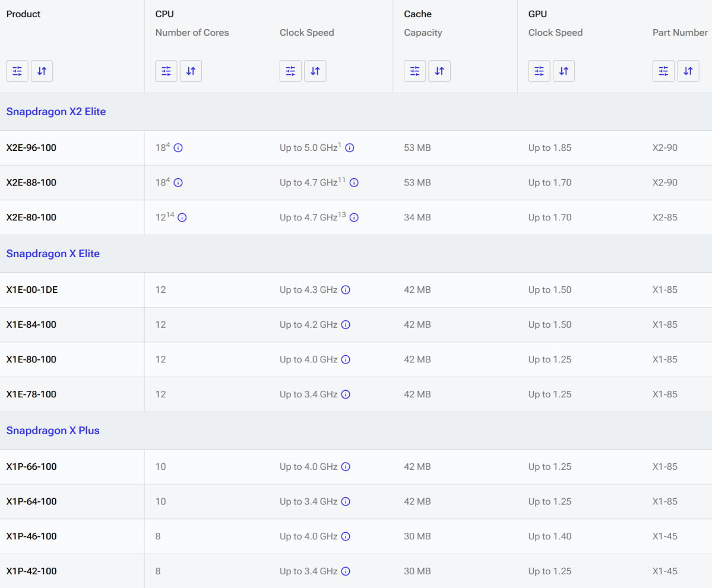Sort table by Product column
Viewport: 712px width, 588px height.
[42, 71]
